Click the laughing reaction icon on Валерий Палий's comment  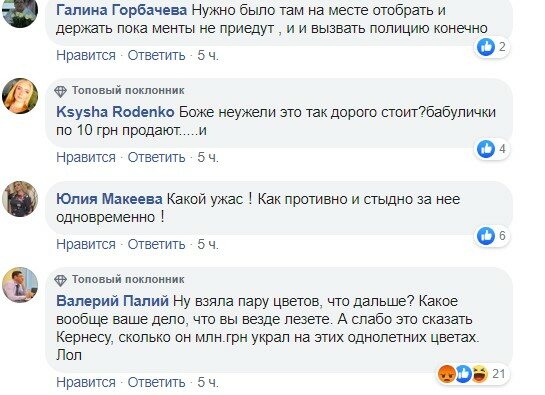point(479,374)
